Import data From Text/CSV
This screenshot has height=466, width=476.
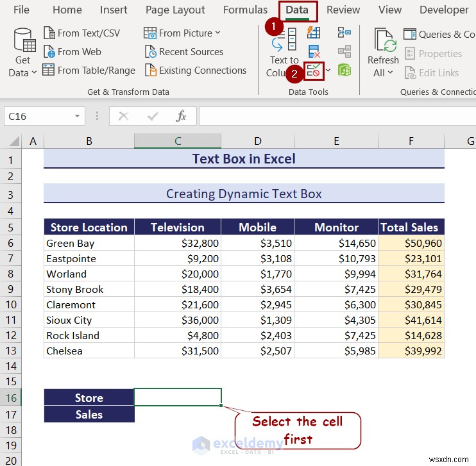(x=81, y=33)
